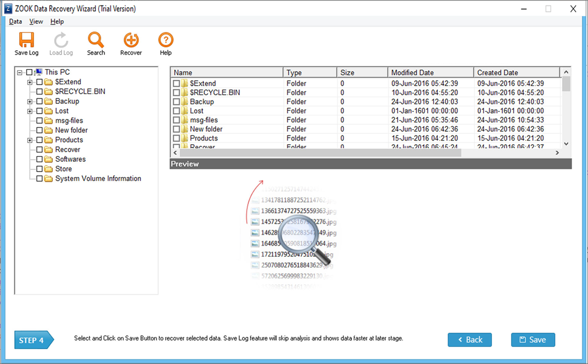Click the msg-files folder icon in file list

click(185, 120)
